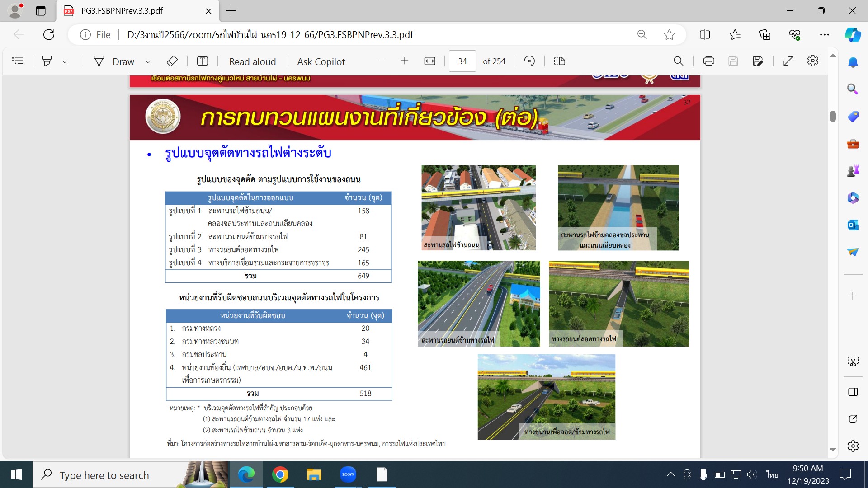Click the Save as icon
Image resolution: width=868 pixels, height=488 pixels.
pos(758,61)
